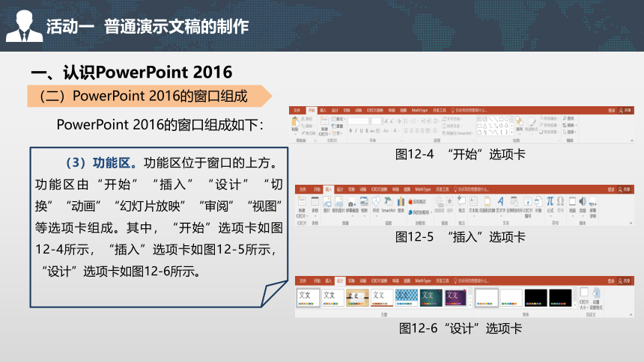Select Insert (插入) tab in Figure 12-5 ribbon

click(x=328, y=189)
